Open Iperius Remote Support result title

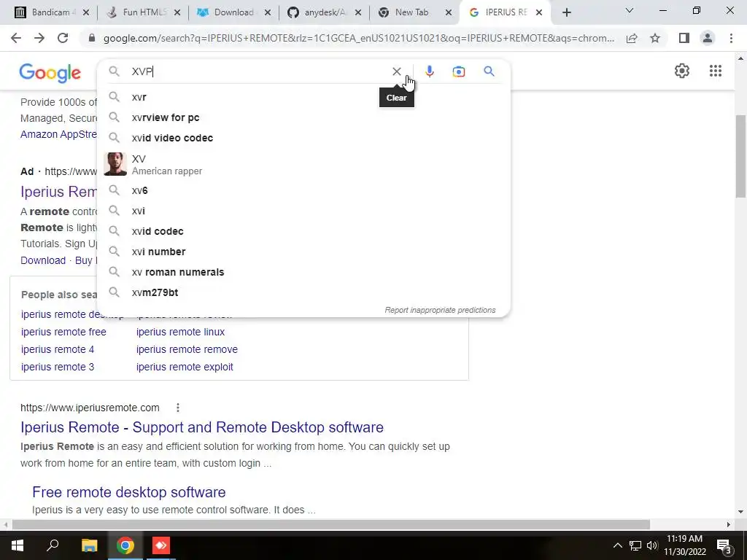(202, 427)
